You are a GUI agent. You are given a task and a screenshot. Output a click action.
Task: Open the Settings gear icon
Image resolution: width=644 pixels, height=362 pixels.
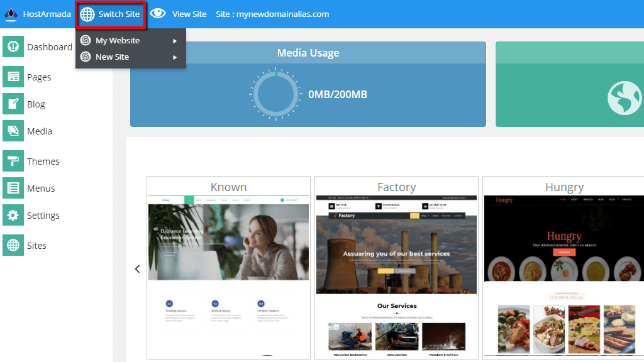(x=13, y=215)
